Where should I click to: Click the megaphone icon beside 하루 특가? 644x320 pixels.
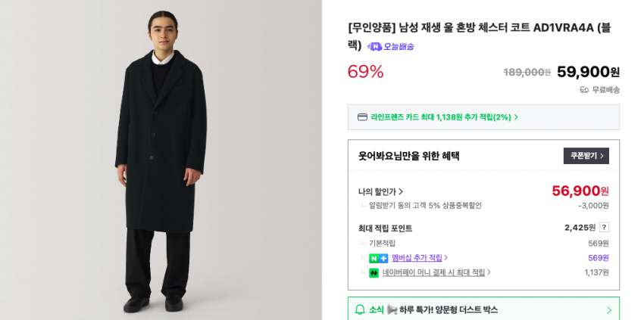coord(392,309)
